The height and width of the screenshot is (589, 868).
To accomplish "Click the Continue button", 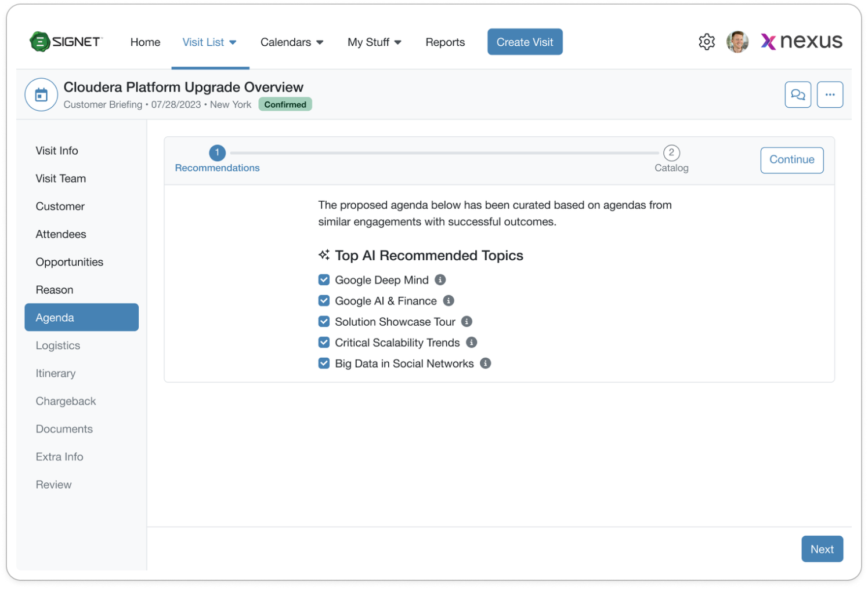I will click(791, 159).
